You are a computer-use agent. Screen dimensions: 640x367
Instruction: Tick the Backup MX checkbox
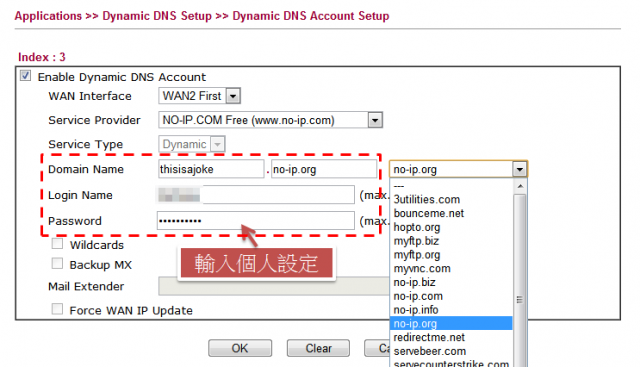pyautogui.click(x=57, y=264)
